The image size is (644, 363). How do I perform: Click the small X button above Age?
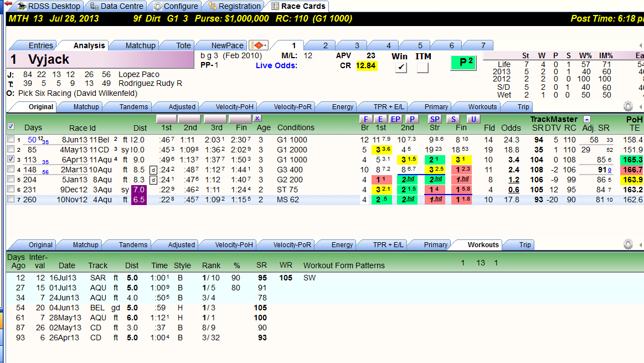(257, 119)
